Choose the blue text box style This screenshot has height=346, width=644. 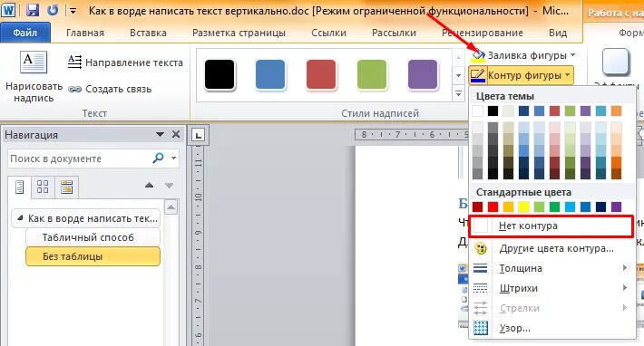click(270, 74)
